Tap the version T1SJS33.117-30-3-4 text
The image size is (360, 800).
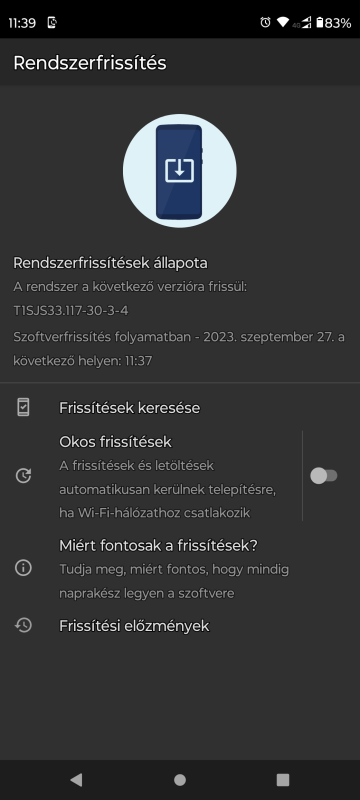71,311
